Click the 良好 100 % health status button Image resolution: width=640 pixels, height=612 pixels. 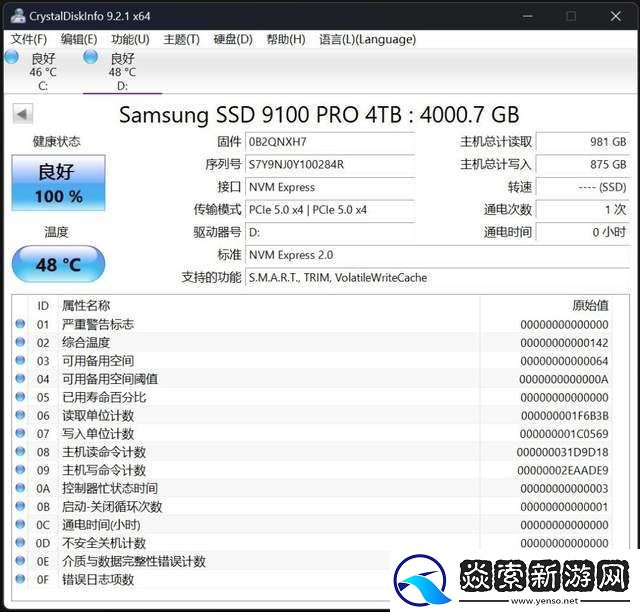(x=58, y=183)
